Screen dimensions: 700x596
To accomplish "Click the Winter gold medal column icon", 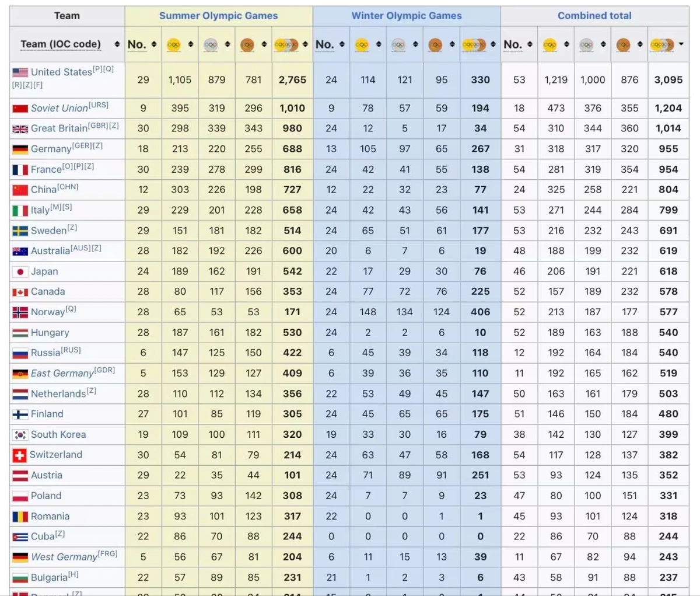I will [x=361, y=44].
